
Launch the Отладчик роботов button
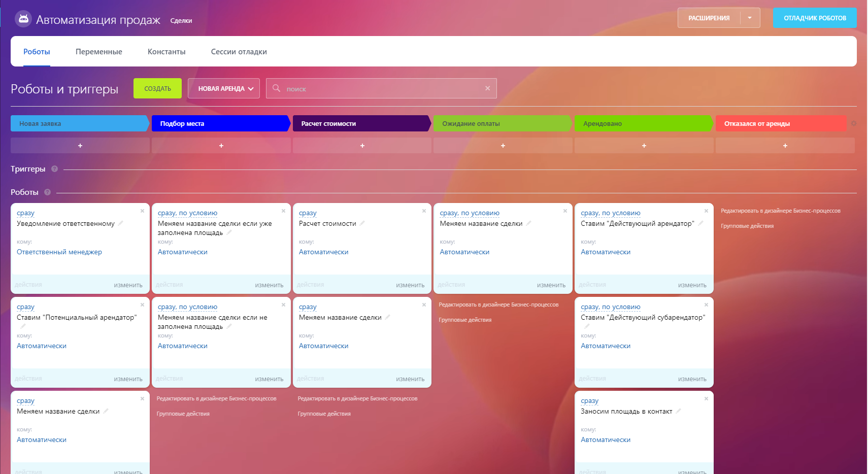(x=815, y=18)
